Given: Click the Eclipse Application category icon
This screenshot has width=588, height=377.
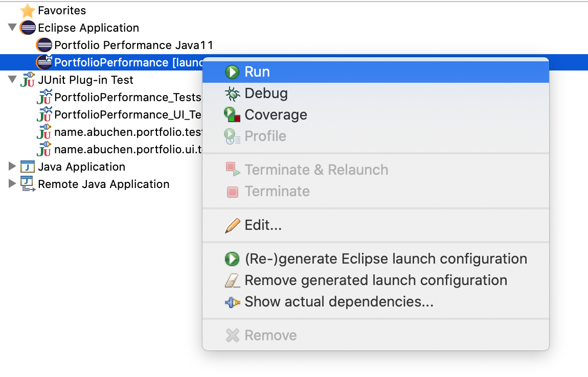Looking at the screenshot, I should pyautogui.click(x=27, y=28).
